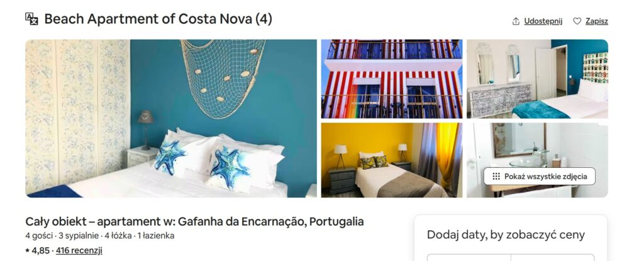
Task: Click the Dodaj daty, by zobaczyć ceny heading
Action: [x=506, y=235]
